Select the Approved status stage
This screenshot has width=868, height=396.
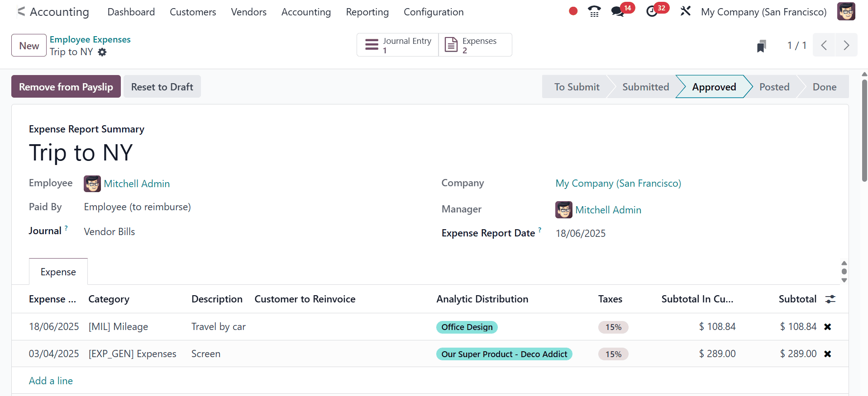(x=714, y=87)
